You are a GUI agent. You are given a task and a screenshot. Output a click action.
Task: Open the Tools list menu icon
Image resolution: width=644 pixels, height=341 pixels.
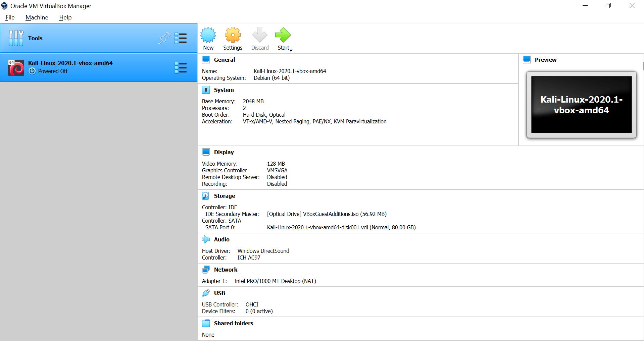(181, 38)
